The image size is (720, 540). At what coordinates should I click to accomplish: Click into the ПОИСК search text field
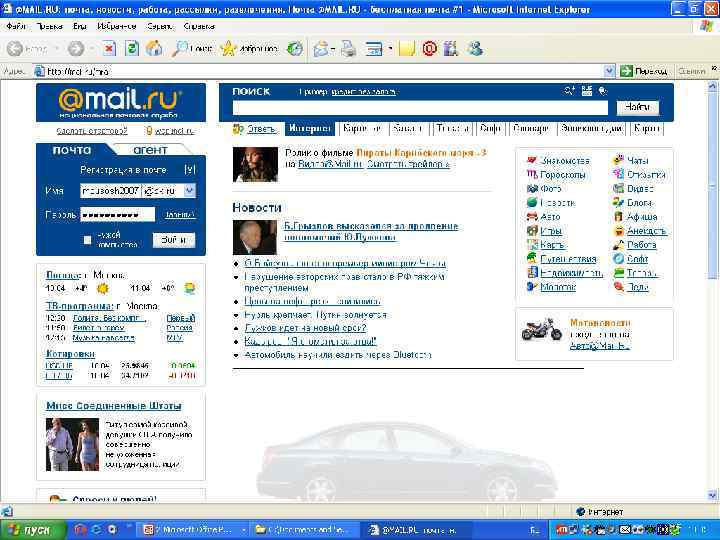click(x=420, y=108)
